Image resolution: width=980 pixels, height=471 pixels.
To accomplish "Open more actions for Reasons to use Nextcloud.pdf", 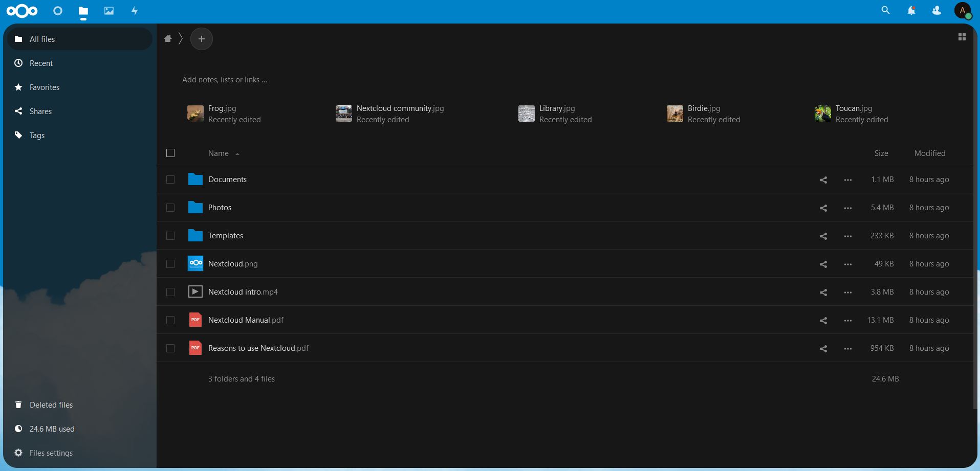I will tap(848, 349).
